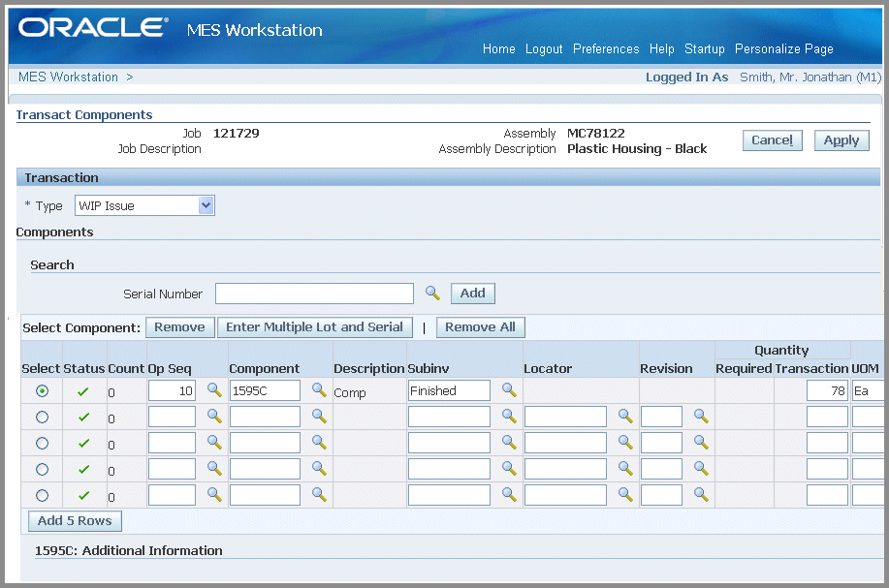Click Logout in top navigation
The height and width of the screenshot is (588, 889).
tap(544, 49)
